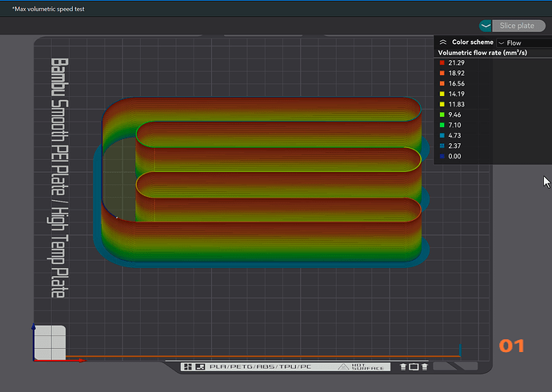
Task: Click the Slice plate button
Action: point(518,26)
